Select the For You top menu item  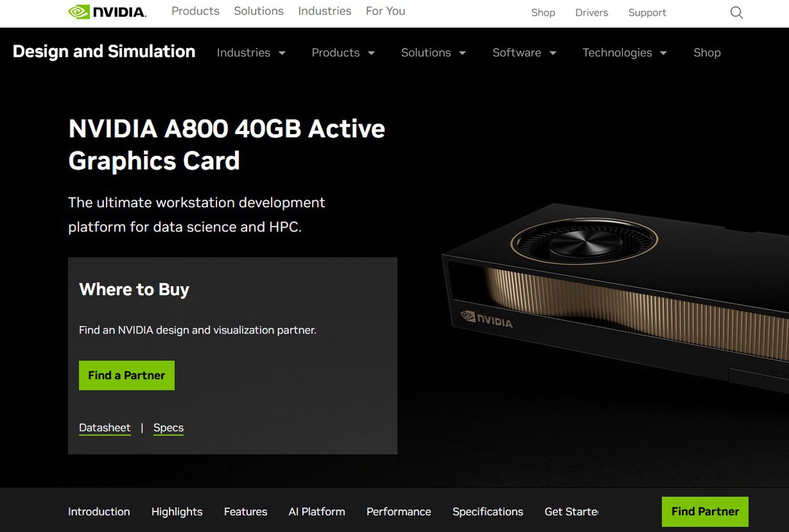click(x=385, y=11)
